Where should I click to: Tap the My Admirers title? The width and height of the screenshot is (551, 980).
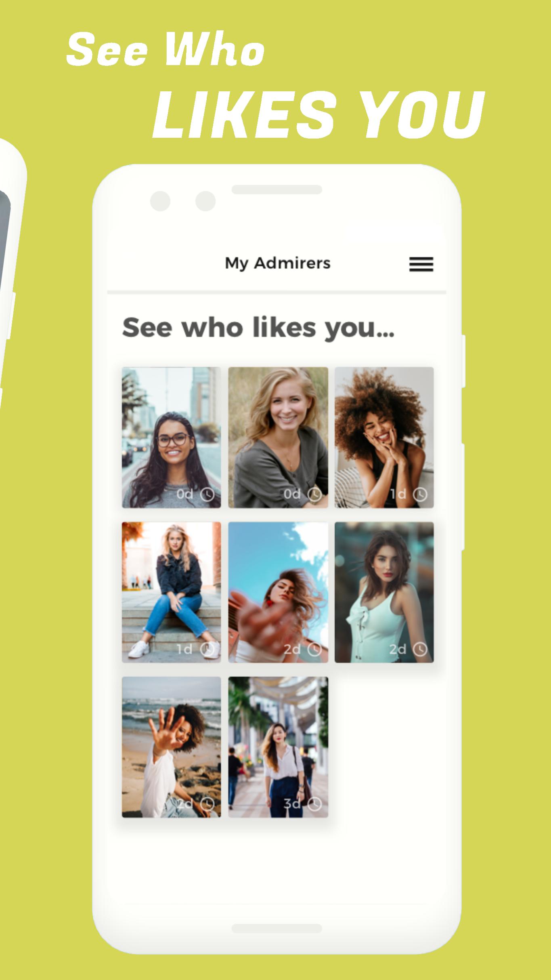pyautogui.click(x=278, y=263)
